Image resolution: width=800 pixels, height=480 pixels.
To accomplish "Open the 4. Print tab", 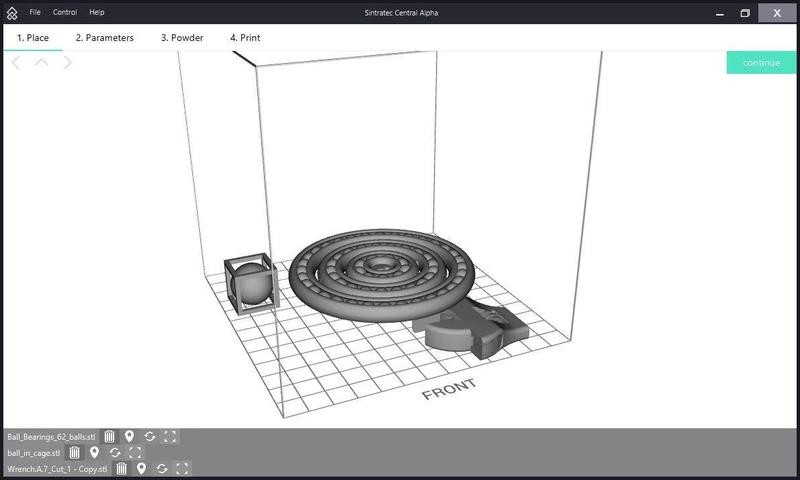I will click(245, 38).
